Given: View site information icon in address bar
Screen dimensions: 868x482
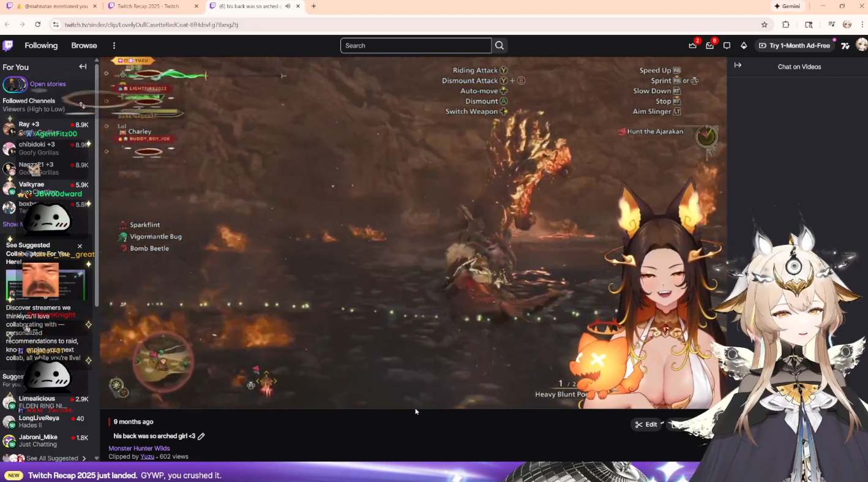Looking at the screenshot, I should point(56,24).
